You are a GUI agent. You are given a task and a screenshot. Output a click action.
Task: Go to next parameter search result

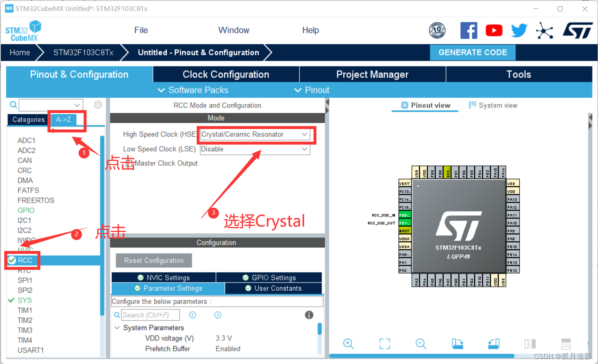click(x=218, y=315)
